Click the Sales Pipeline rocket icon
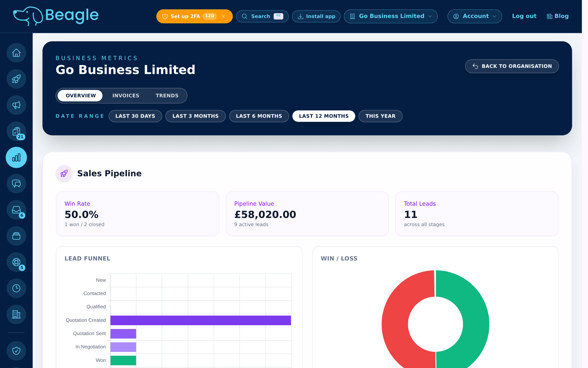The width and height of the screenshot is (588, 368). point(64,173)
